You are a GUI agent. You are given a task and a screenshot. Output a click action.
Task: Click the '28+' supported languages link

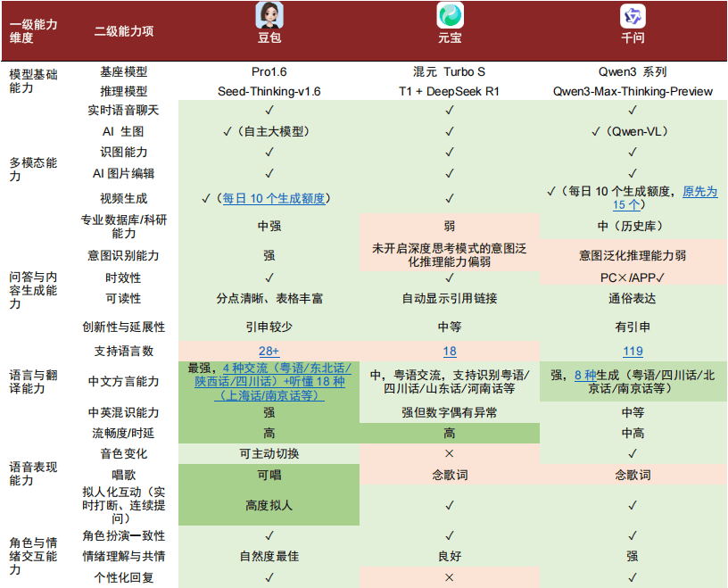[269, 351]
